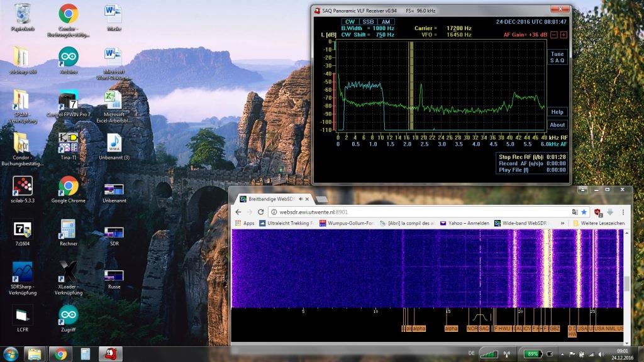Switch the receiver to AM mode
The width and height of the screenshot is (644, 362).
click(386, 22)
